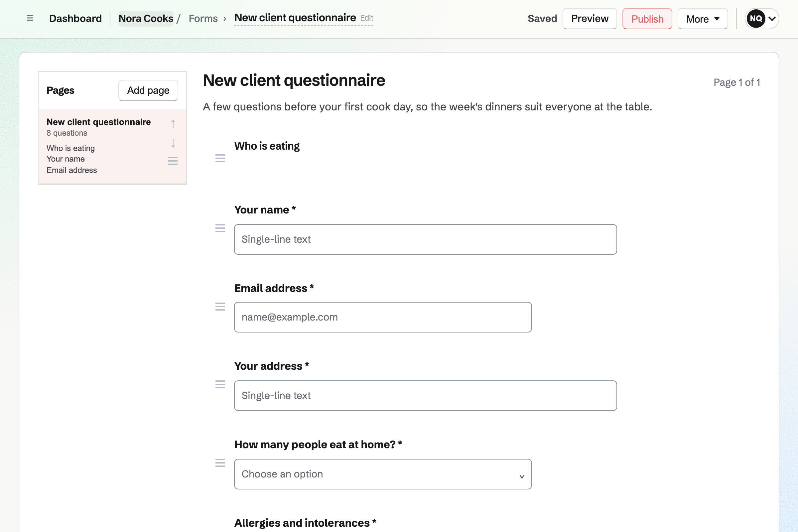
Task: Click the Preview button
Action: (590, 19)
